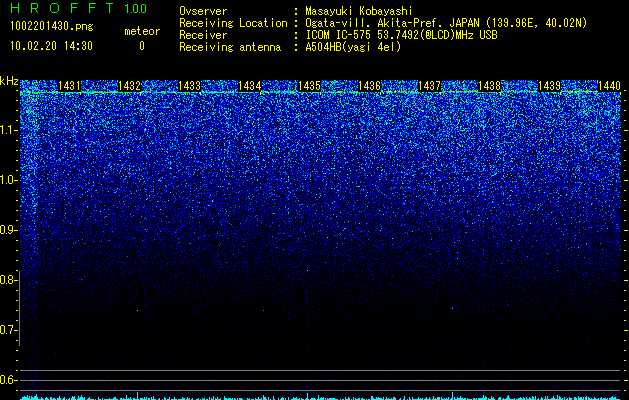Viewport: 629px width, 400px height.
Task: Click the Ovserver label
Action: pyautogui.click(x=203, y=11)
